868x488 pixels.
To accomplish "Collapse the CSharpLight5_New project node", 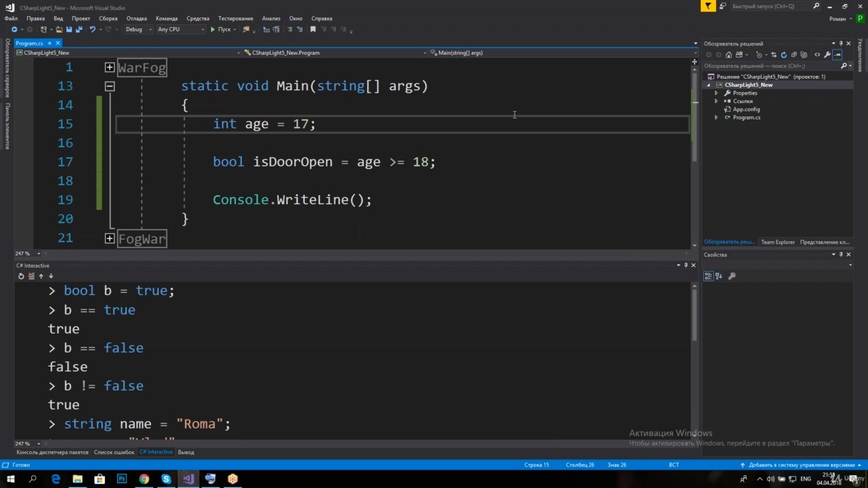I will 710,85.
